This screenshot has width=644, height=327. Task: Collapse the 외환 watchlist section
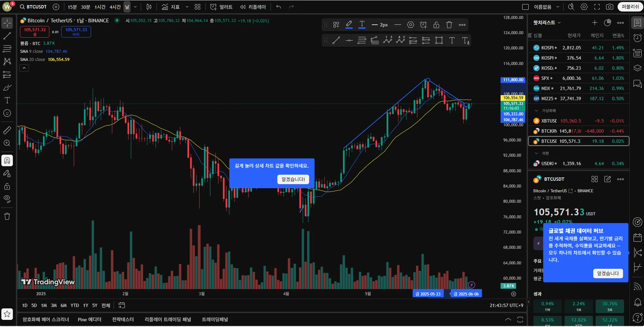coord(536,153)
